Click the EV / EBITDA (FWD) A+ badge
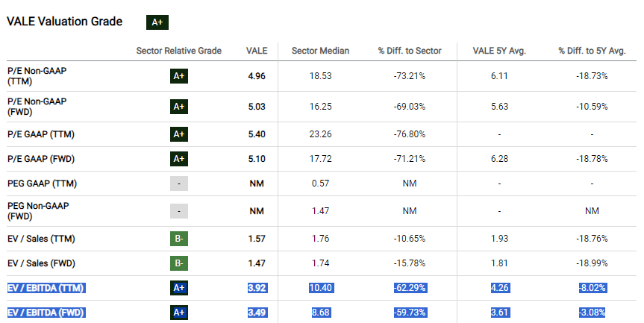Image resolution: width=644 pixels, height=323 pixels. 178,312
